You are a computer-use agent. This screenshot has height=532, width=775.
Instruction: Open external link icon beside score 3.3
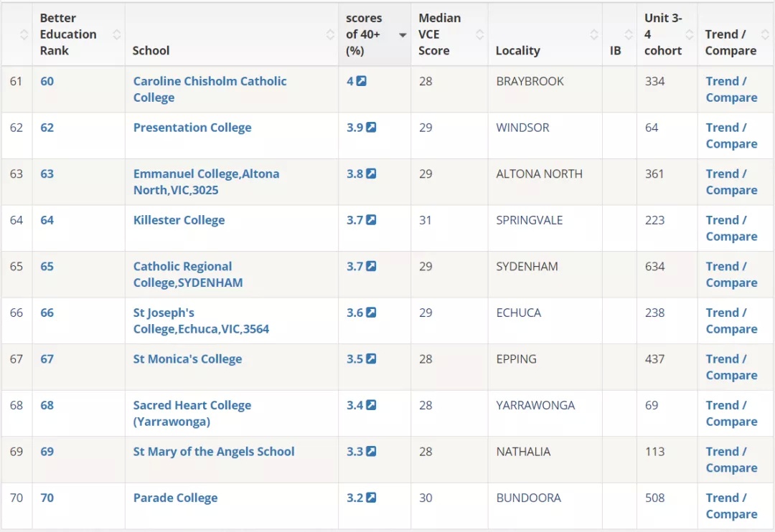pos(371,452)
